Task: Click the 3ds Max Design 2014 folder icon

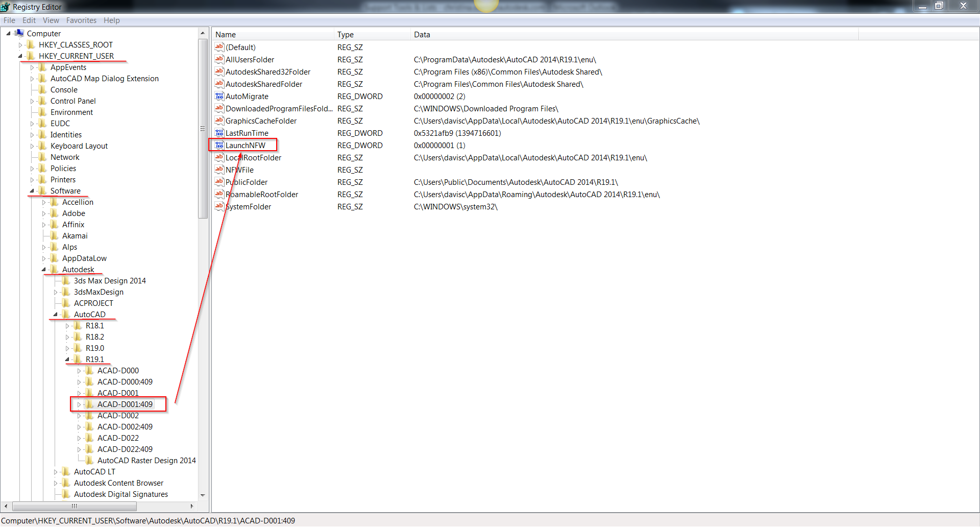Action: pos(66,280)
